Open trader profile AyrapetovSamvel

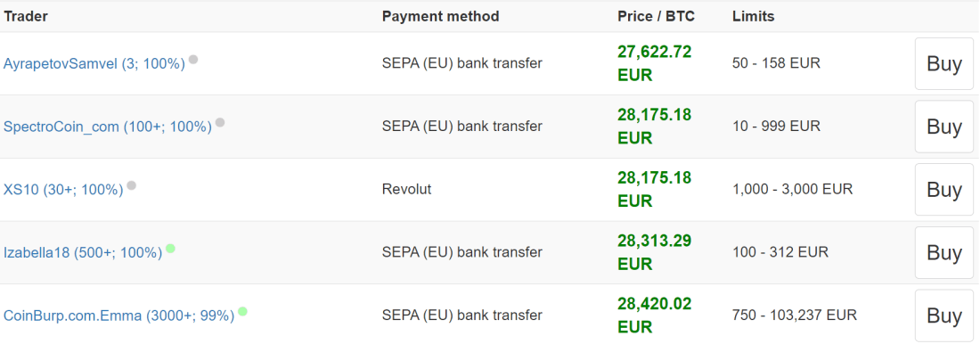94,64
